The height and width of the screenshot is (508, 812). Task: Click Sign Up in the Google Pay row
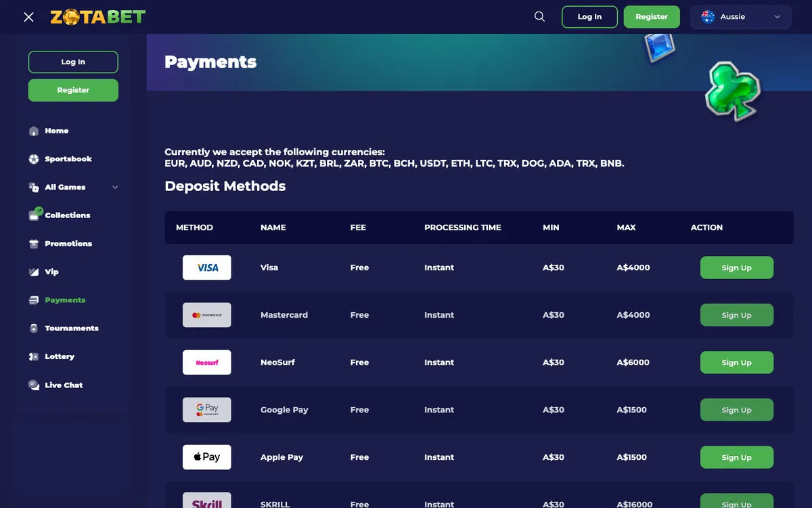point(737,410)
